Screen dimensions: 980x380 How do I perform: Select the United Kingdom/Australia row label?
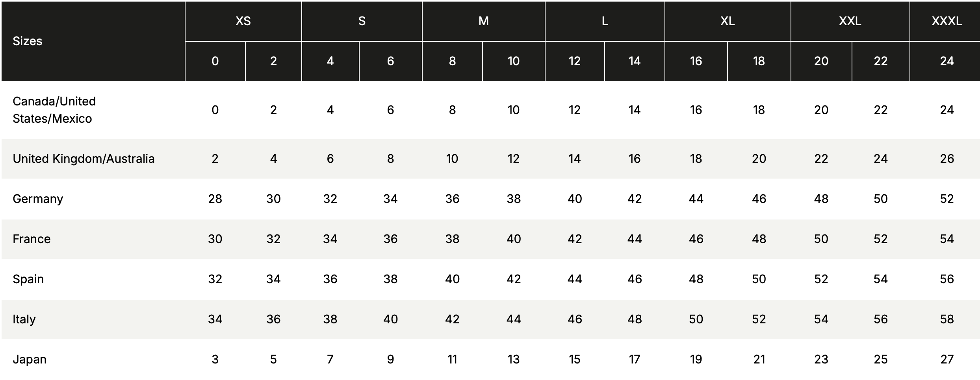point(84,159)
